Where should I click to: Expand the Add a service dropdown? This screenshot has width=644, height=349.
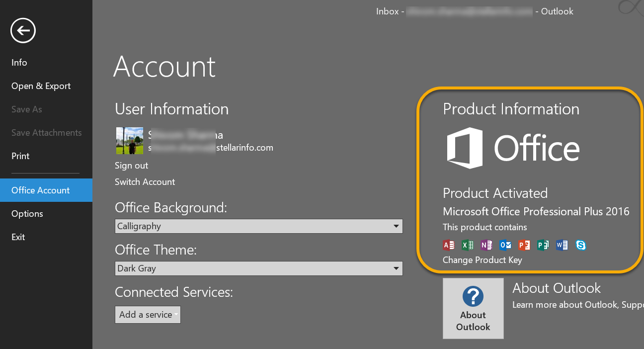(148, 314)
